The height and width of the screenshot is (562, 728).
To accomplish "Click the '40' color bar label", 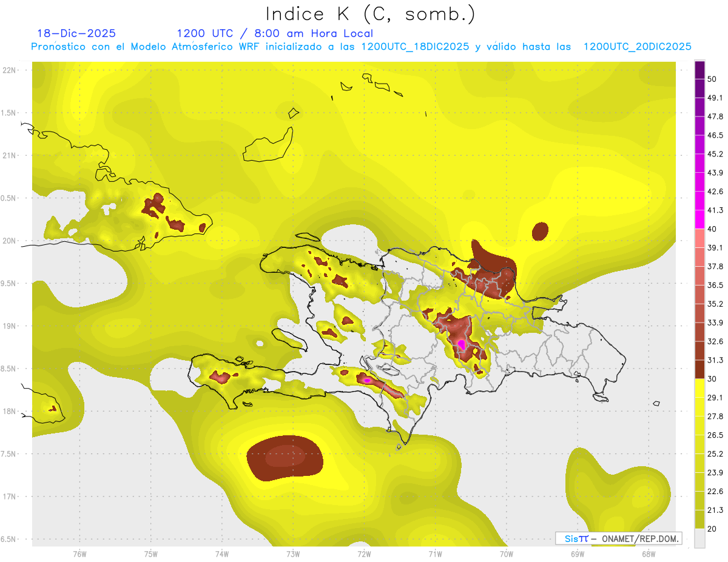I will tap(712, 229).
